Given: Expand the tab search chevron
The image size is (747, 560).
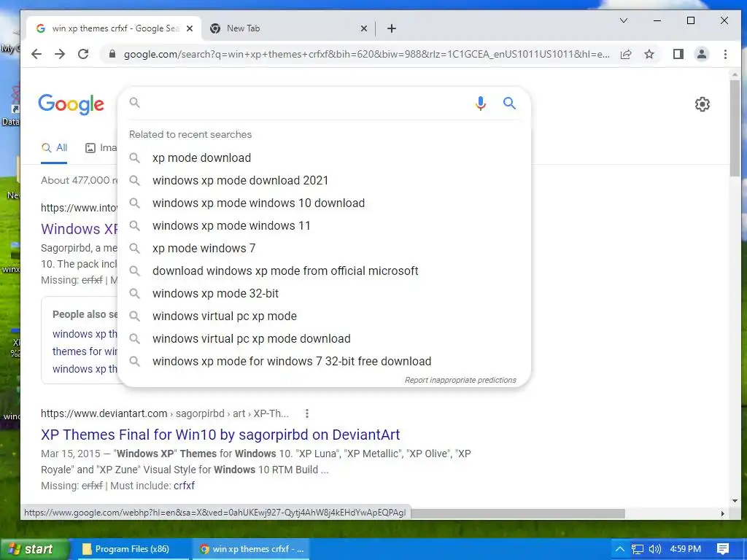Looking at the screenshot, I should tap(624, 20).
